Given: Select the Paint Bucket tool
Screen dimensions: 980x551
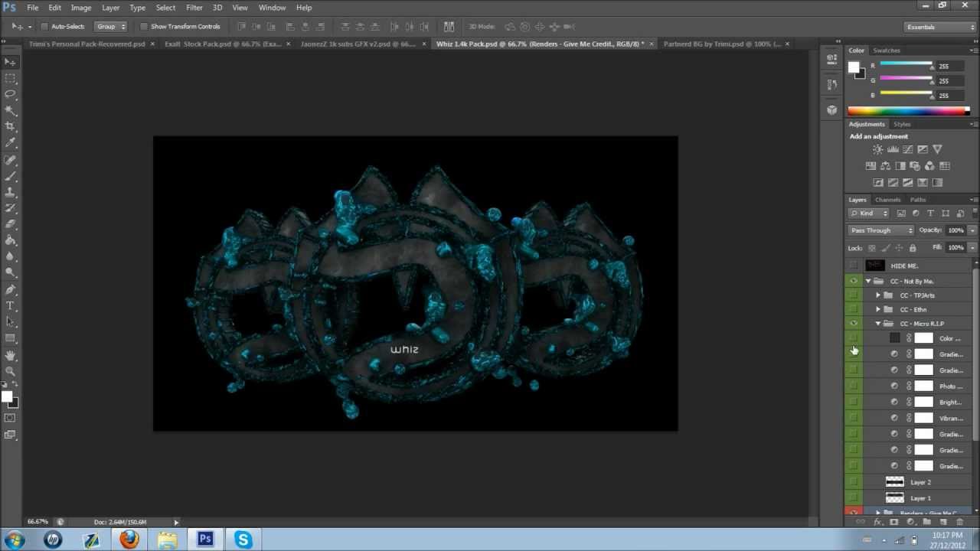Looking at the screenshot, I should coord(11,240).
